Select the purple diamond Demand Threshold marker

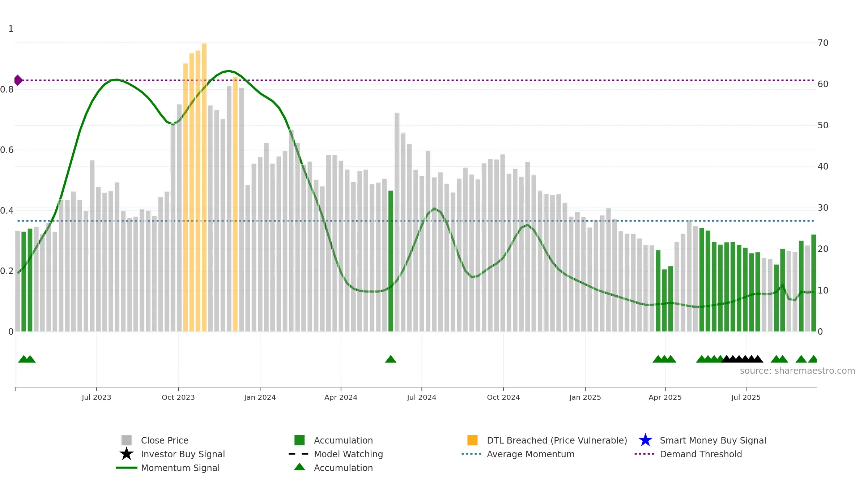click(x=18, y=80)
